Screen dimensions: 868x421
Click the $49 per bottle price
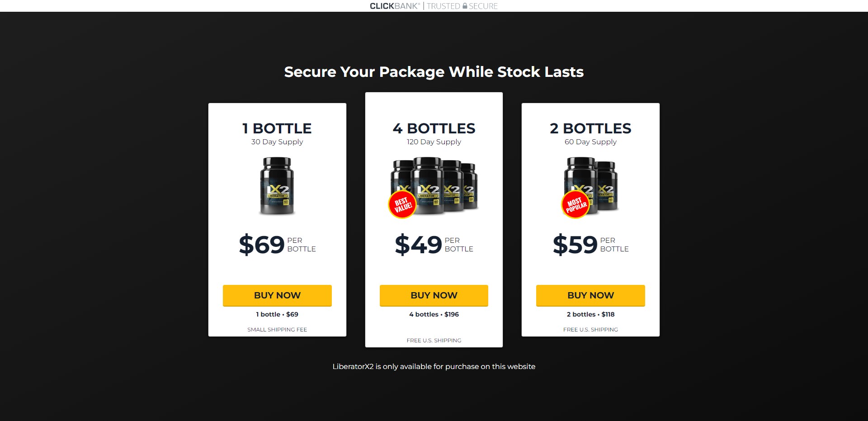click(419, 245)
